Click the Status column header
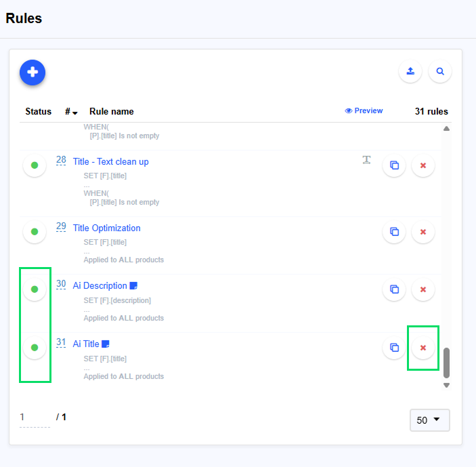This screenshot has height=467, width=476. point(38,111)
